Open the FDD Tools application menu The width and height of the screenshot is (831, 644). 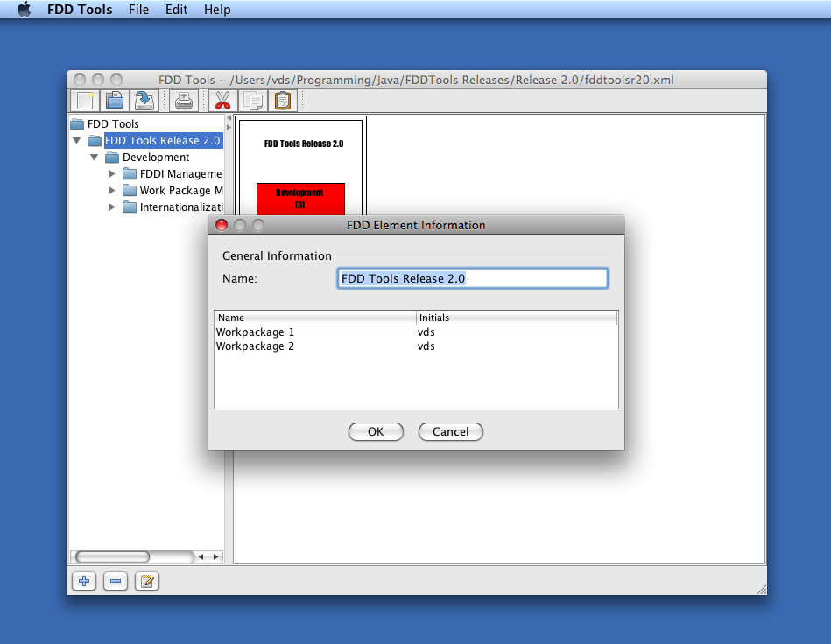(x=80, y=10)
